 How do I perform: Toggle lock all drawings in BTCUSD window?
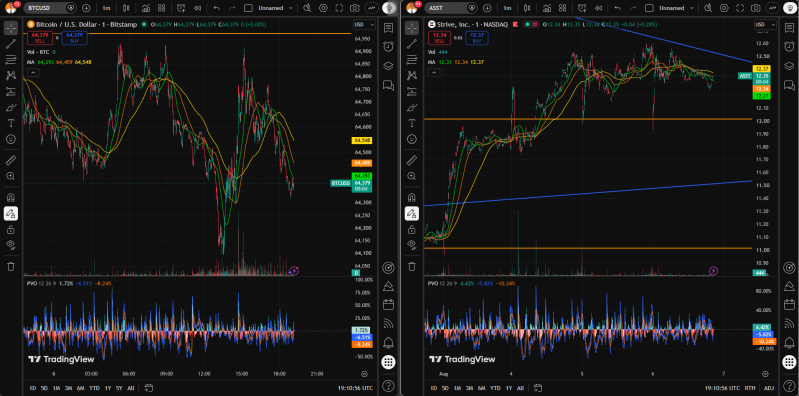pos(11,229)
